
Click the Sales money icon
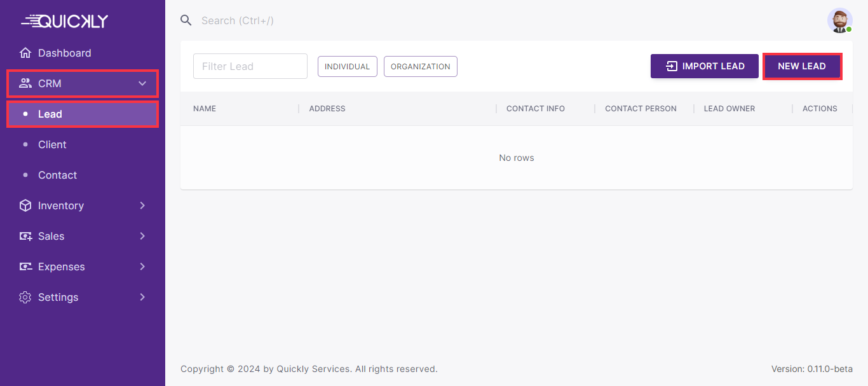coord(25,236)
